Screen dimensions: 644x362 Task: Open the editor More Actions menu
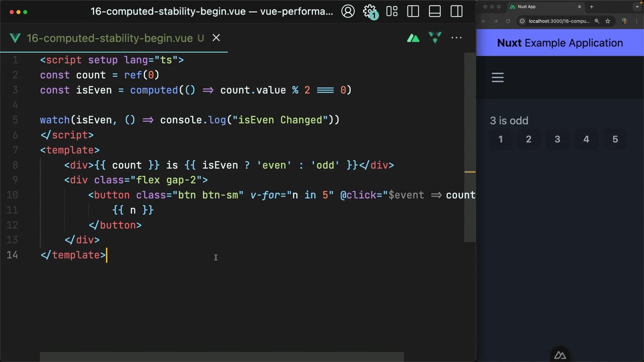pyautogui.click(x=456, y=38)
